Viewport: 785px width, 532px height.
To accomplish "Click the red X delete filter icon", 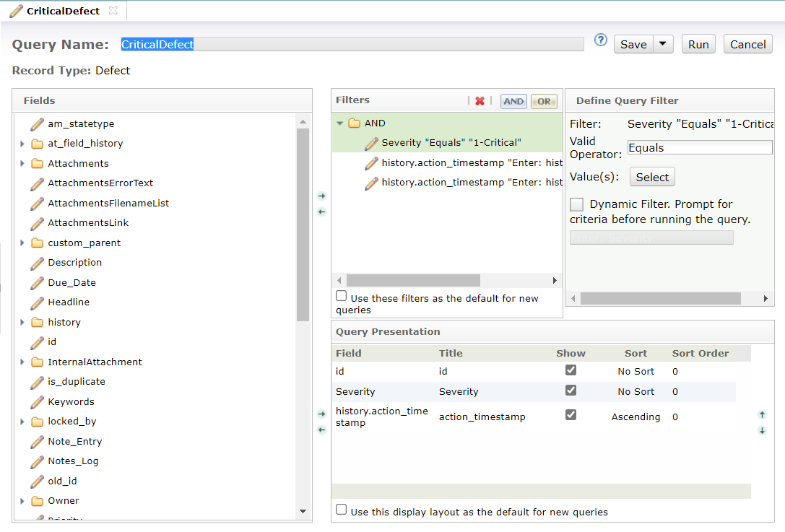I will [x=480, y=101].
